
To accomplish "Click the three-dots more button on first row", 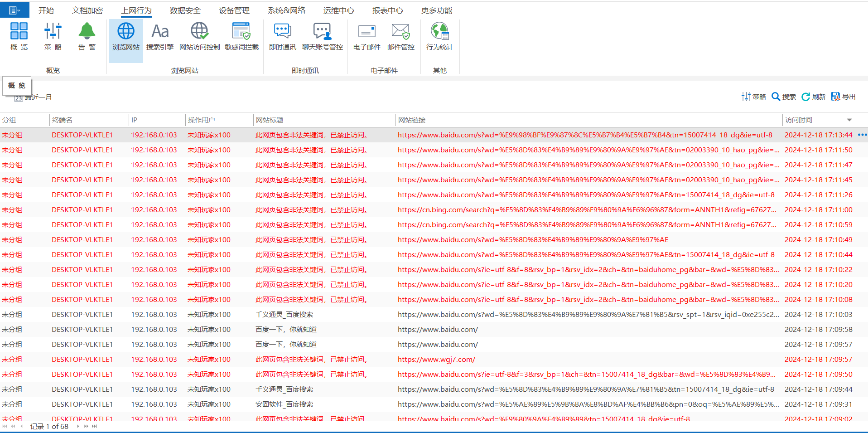I will 862,135.
